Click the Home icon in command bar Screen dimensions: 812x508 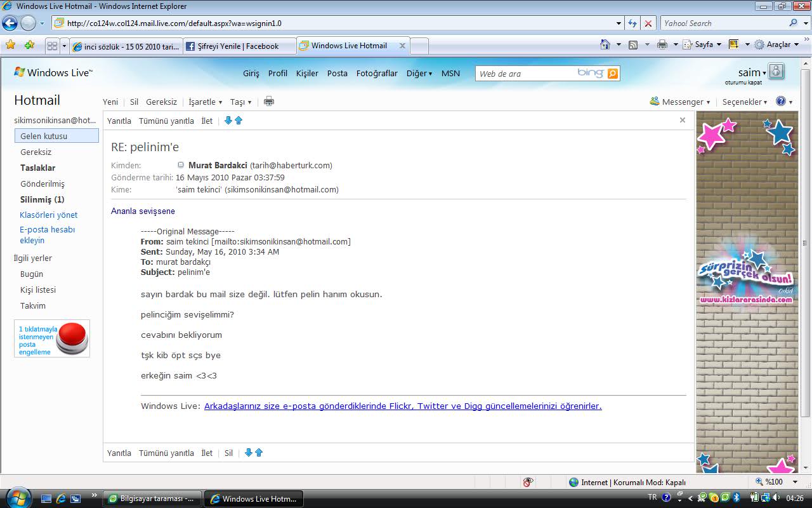click(606, 44)
